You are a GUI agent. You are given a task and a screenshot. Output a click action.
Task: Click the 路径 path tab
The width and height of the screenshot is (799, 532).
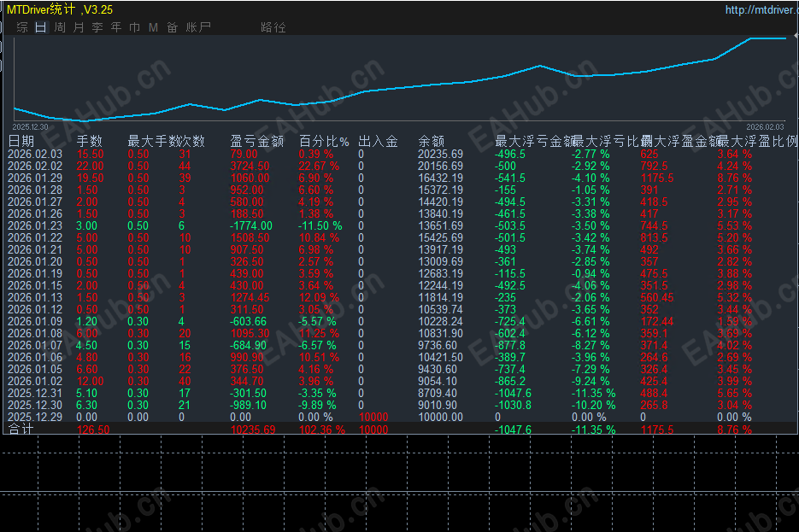pyautogui.click(x=273, y=27)
